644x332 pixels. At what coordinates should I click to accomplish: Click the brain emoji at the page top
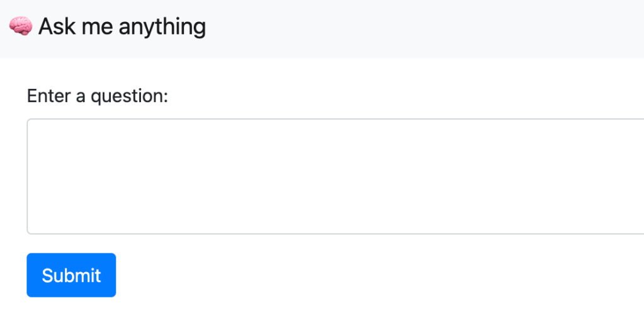click(21, 26)
